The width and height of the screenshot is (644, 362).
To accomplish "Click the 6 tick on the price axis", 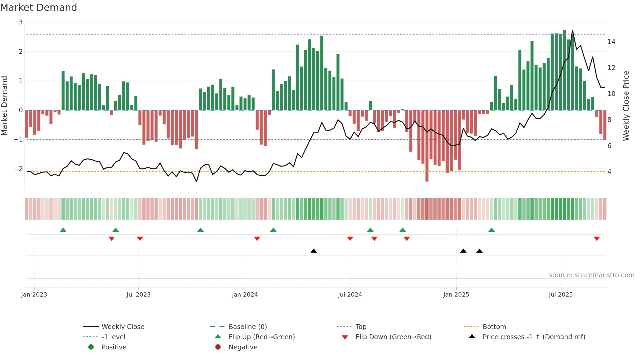I will point(609,146).
